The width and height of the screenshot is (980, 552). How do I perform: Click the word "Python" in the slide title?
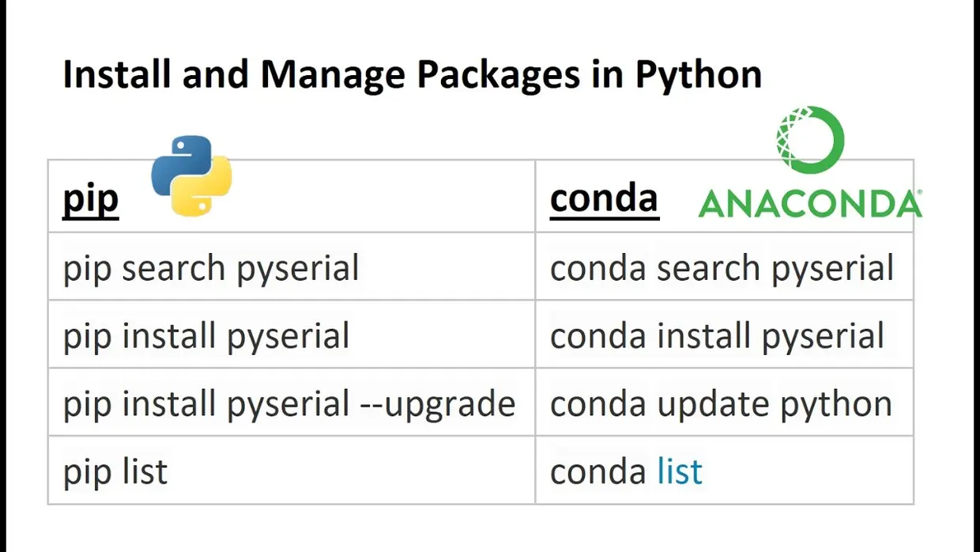pyautogui.click(x=698, y=74)
